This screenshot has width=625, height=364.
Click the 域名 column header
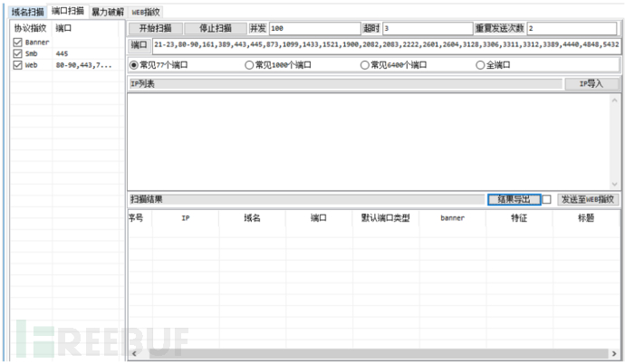pyautogui.click(x=252, y=218)
